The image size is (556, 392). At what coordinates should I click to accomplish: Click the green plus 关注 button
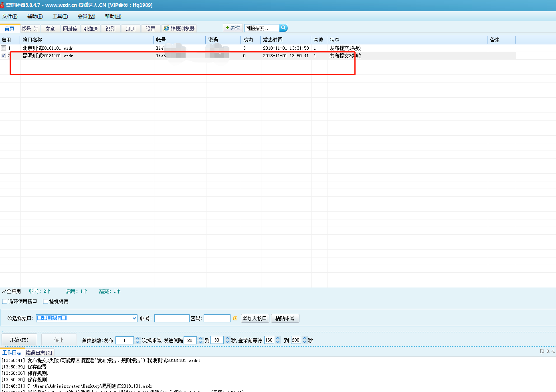233,28
